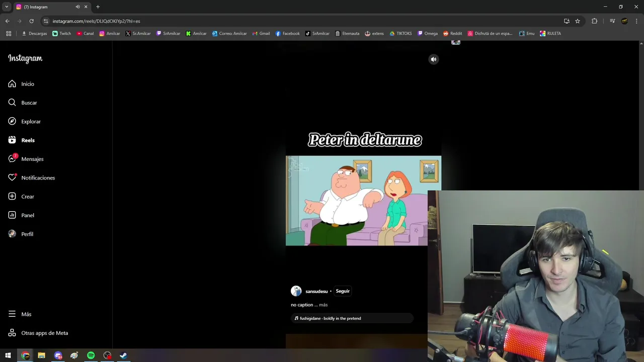Open the Notificaciones heart icon
This screenshot has width=644, height=362.
point(12,178)
